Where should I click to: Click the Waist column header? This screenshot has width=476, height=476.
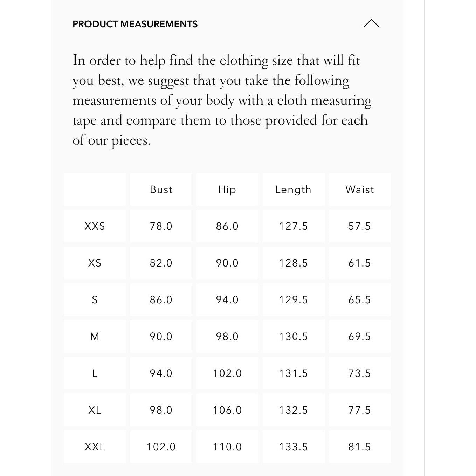pyautogui.click(x=359, y=189)
